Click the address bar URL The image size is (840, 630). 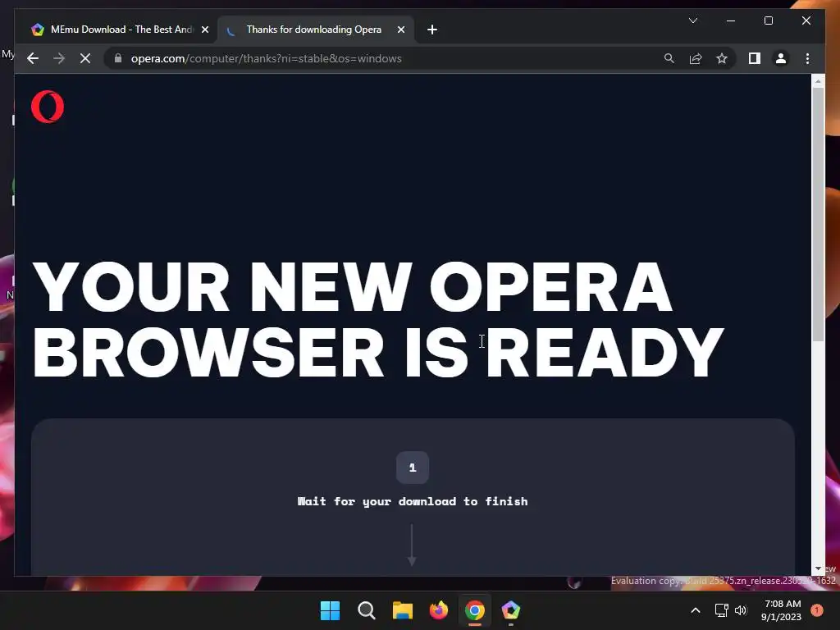(x=267, y=58)
